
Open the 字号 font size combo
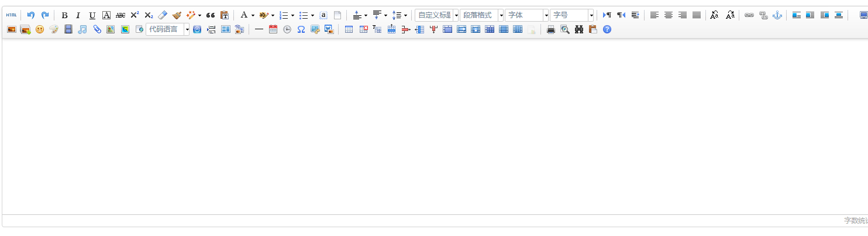pyautogui.click(x=572, y=15)
